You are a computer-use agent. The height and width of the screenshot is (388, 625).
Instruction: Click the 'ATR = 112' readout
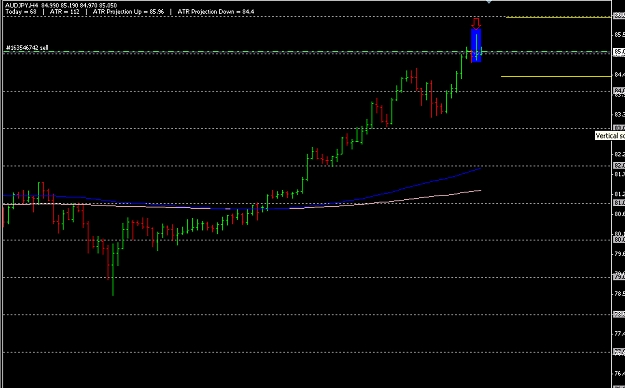tap(65, 12)
